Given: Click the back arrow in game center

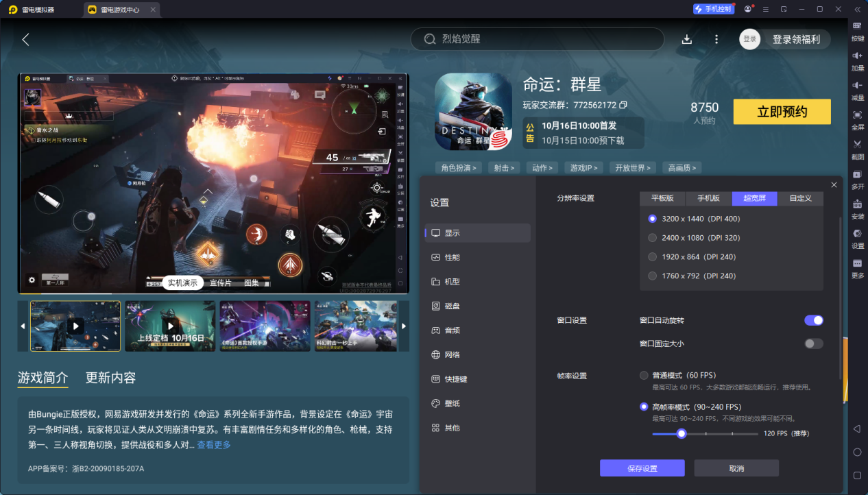Looking at the screenshot, I should [25, 40].
